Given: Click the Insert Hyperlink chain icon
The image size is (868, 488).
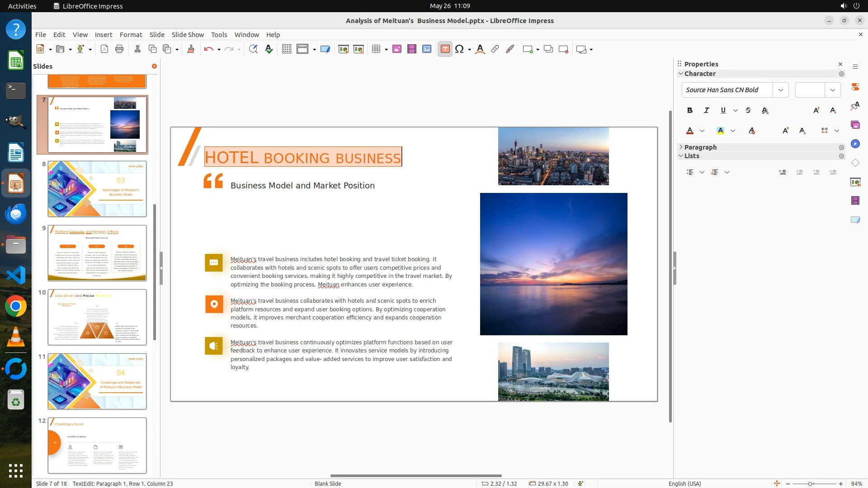Looking at the screenshot, I should pos(495,49).
